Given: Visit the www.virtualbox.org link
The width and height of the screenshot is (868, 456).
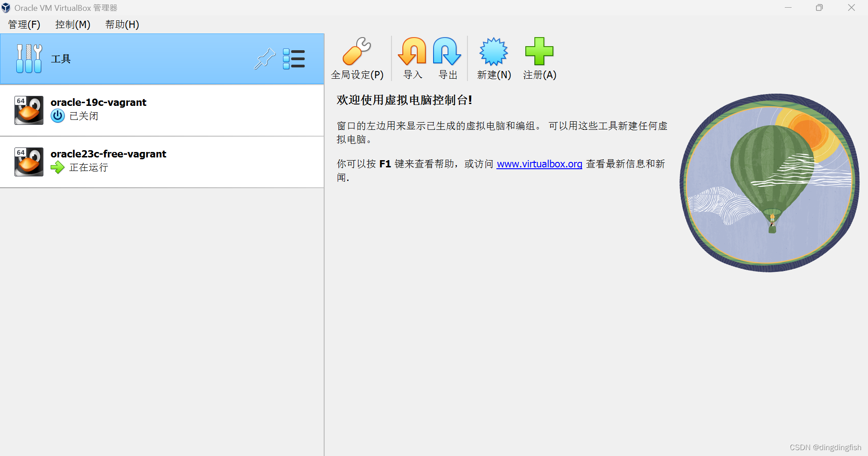Looking at the screenshot, I should click(x=539, y=164).
